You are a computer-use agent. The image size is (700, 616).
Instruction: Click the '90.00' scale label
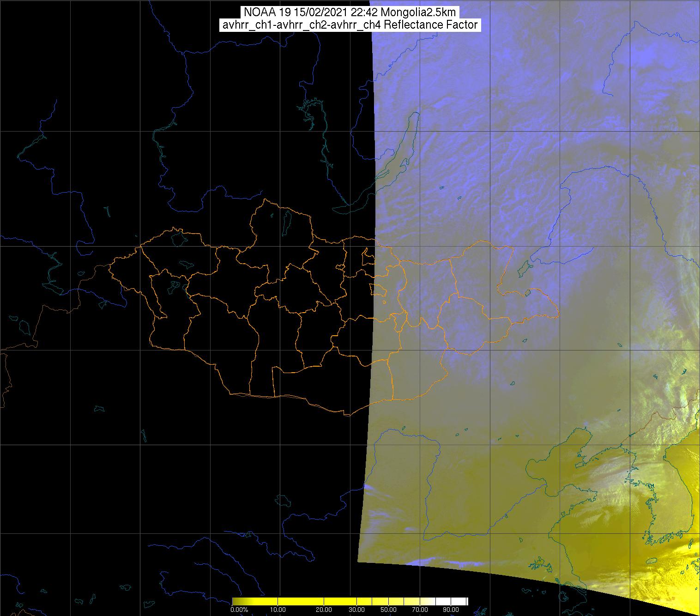(451, 610)
